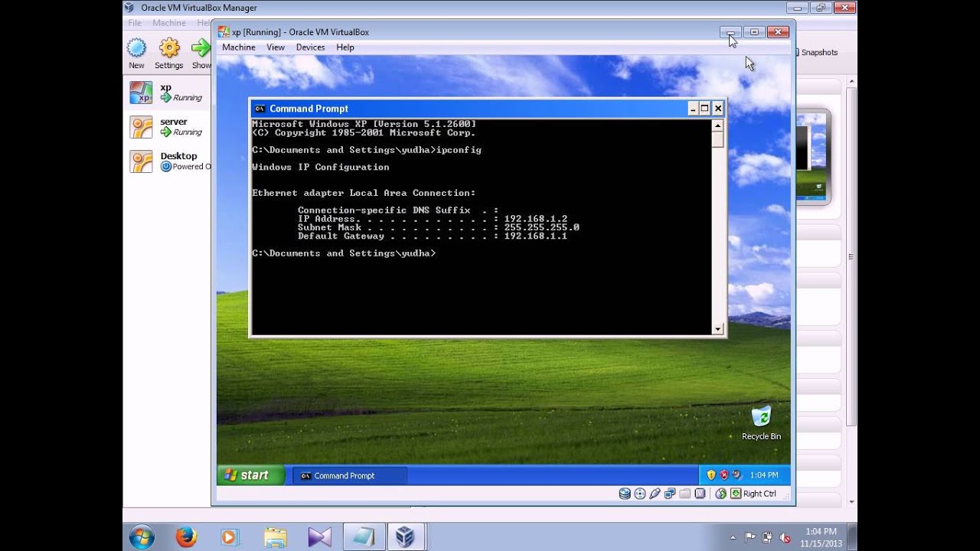
Task: Click the XP start button
Action: (x=250, y=475)
